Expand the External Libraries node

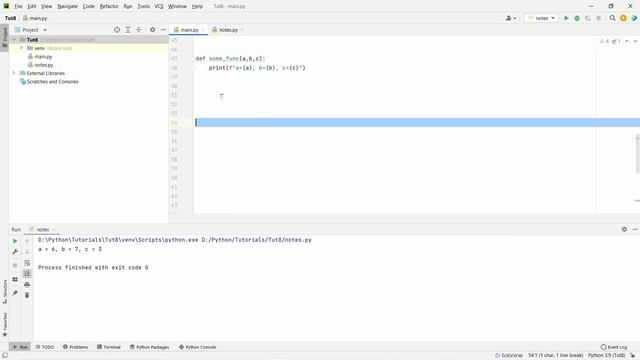click(x=14, y=73)
